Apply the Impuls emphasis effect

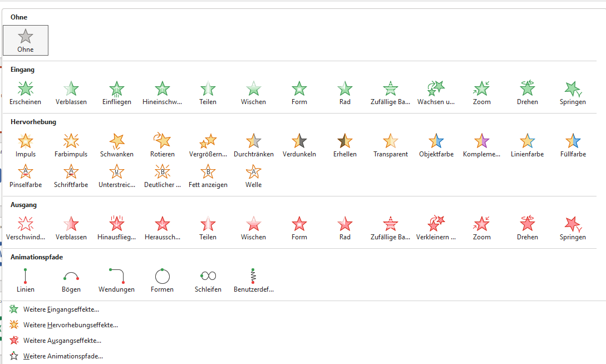[x=26, y=145]
